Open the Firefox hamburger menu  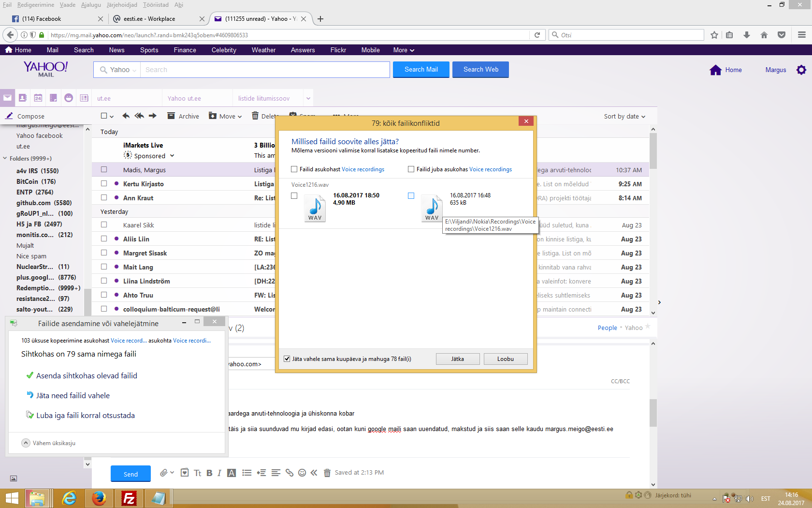coord(802,35)
